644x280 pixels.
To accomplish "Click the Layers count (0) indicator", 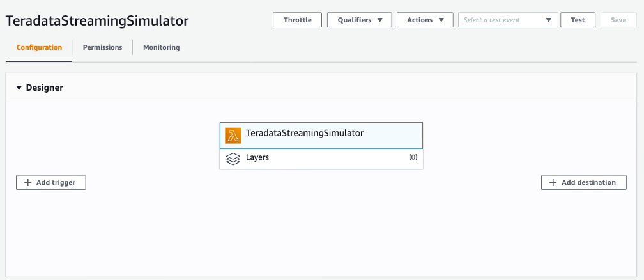I will (x=413, y=158).
